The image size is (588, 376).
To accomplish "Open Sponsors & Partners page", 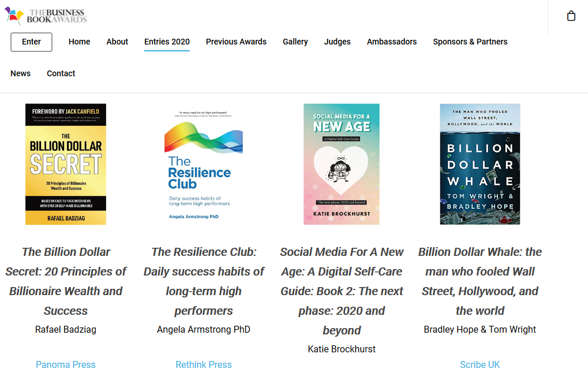I will pos(470,42).
